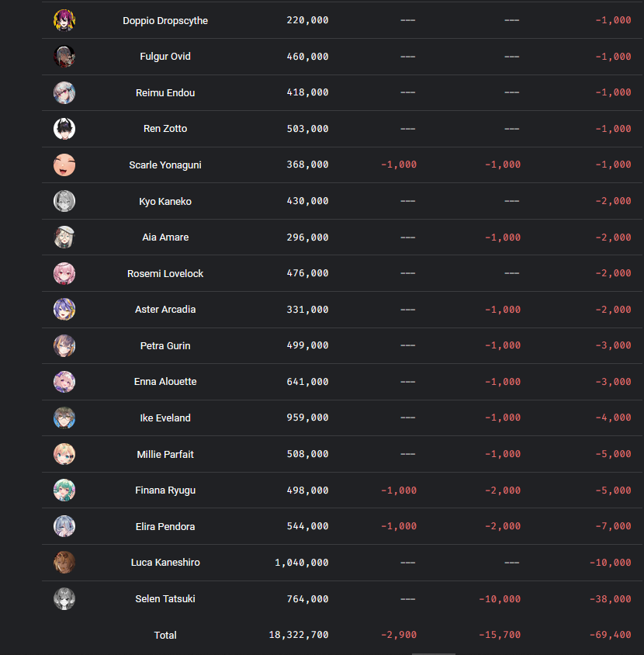Click Rosemi Lovelock's pink avatar
Viewport: 644px width, 655px height.
pyautogui.click(x=64, y=274)
